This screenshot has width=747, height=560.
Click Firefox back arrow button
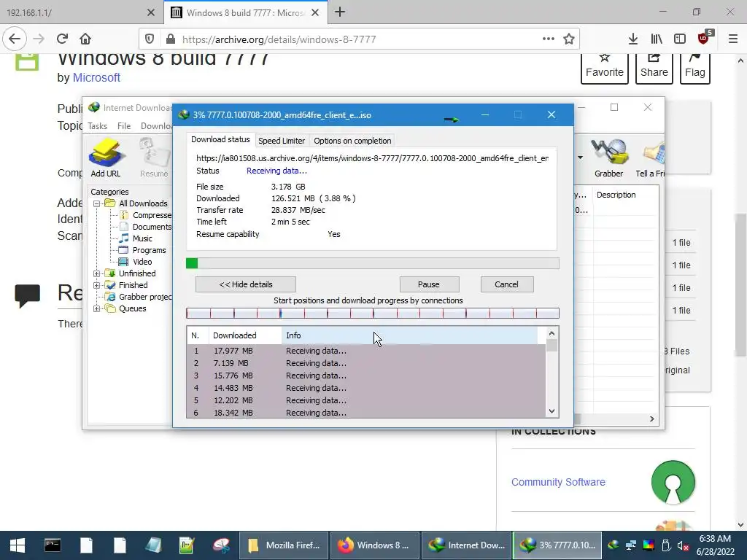(x=15, y=39)
